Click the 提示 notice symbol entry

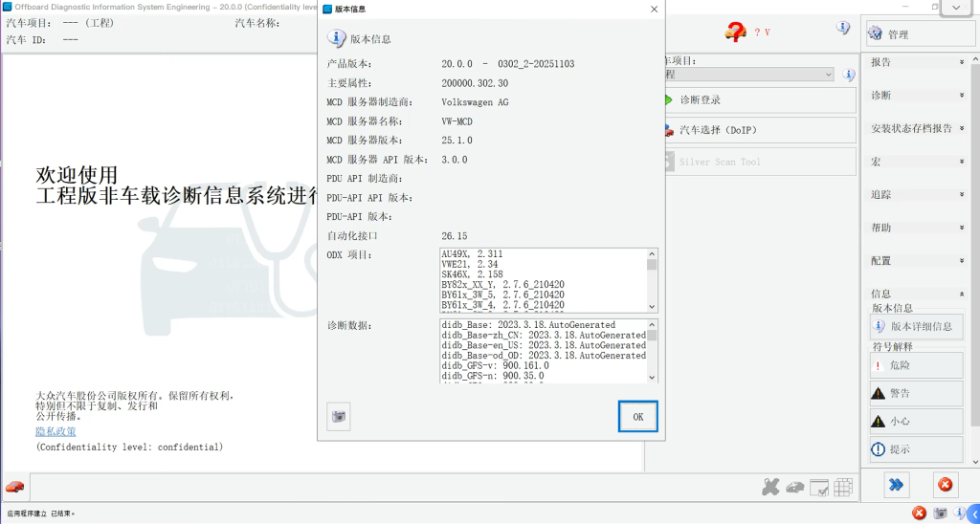click(916, 449)
